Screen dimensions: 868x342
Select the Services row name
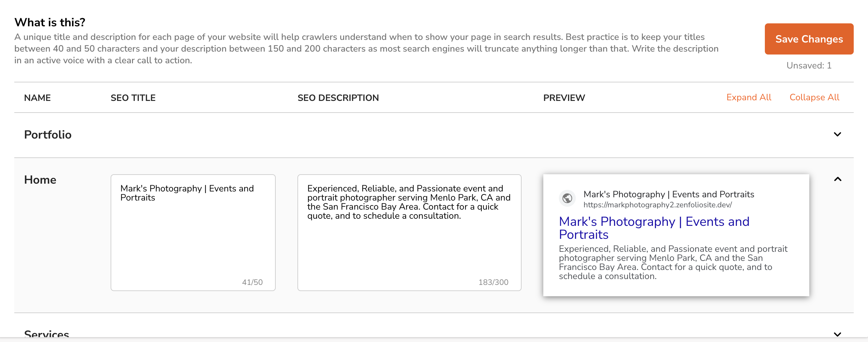[46, 334]
